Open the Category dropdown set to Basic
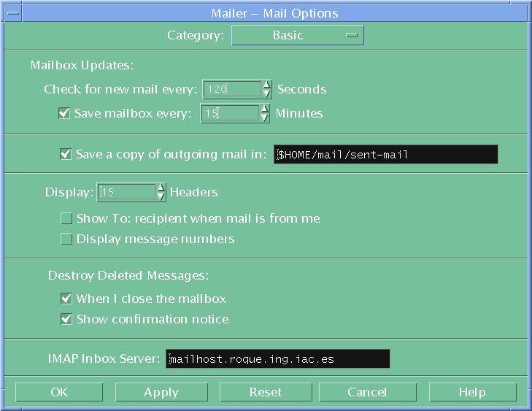 tap(297, 35)
